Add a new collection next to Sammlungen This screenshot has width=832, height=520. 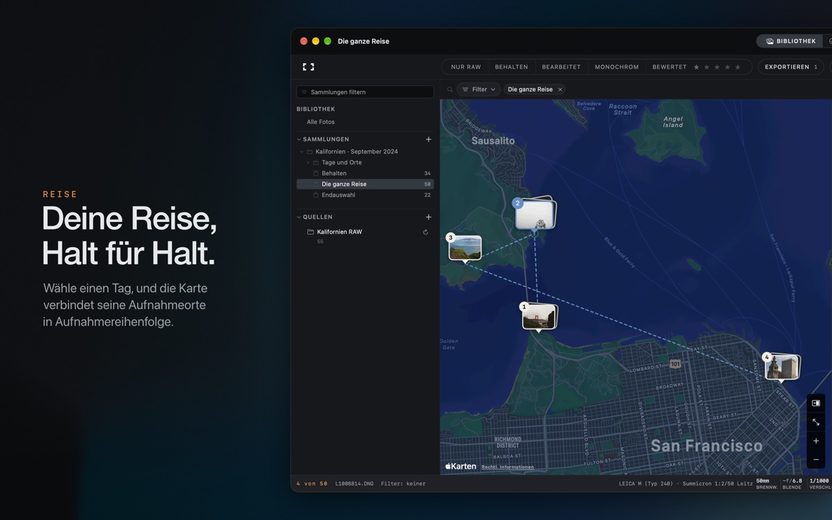tap(428, 140)
